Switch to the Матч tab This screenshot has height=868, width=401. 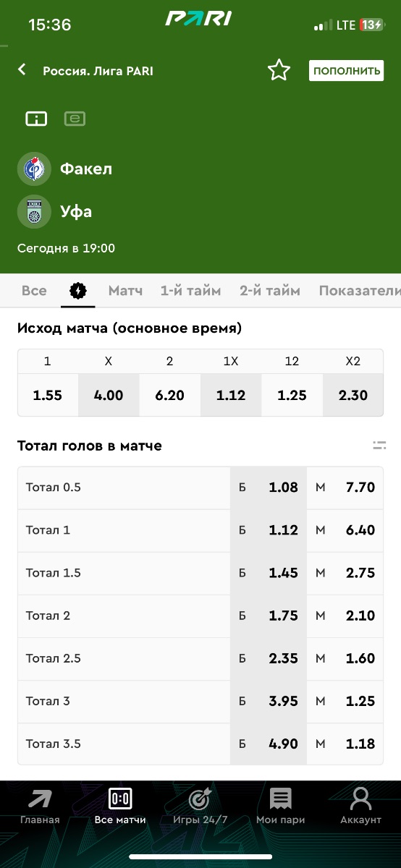(125, 291)
